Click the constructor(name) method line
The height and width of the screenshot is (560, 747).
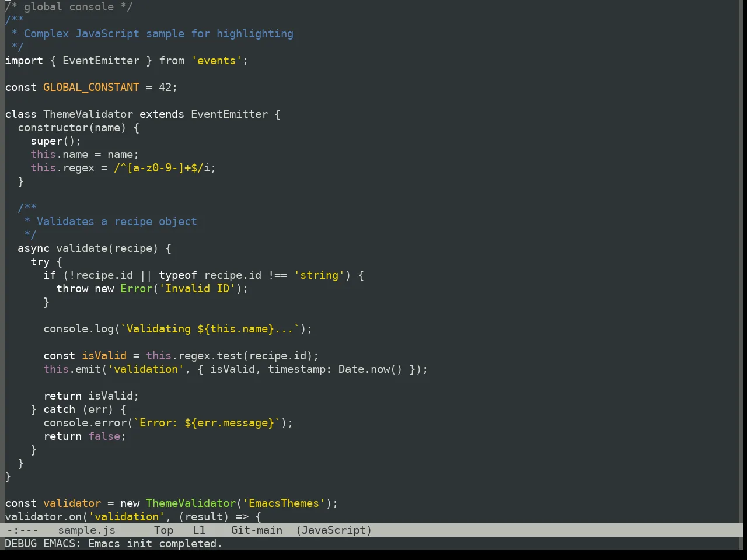click(x=78, y=128)
